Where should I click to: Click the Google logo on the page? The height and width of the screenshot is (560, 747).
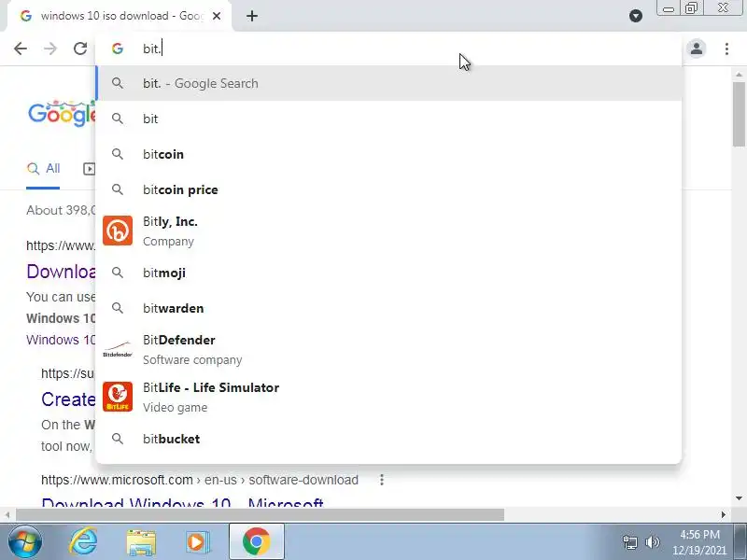click(x=62, y=113)
